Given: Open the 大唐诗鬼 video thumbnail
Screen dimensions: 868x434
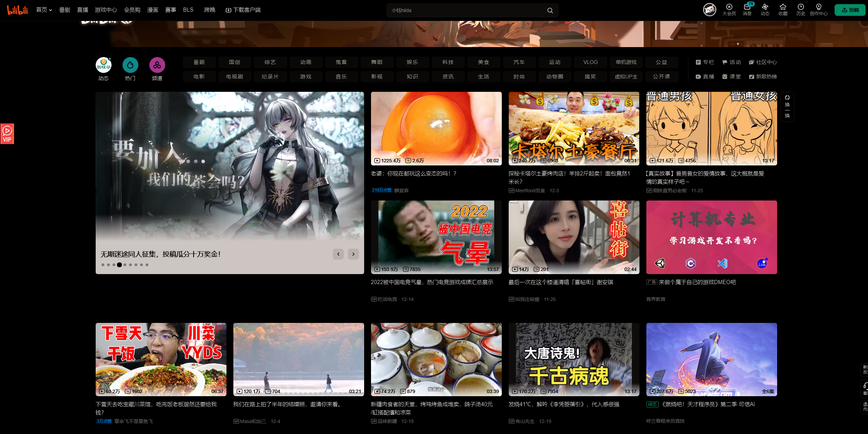Looking at the screenshot, I should [x=574, y=359].
